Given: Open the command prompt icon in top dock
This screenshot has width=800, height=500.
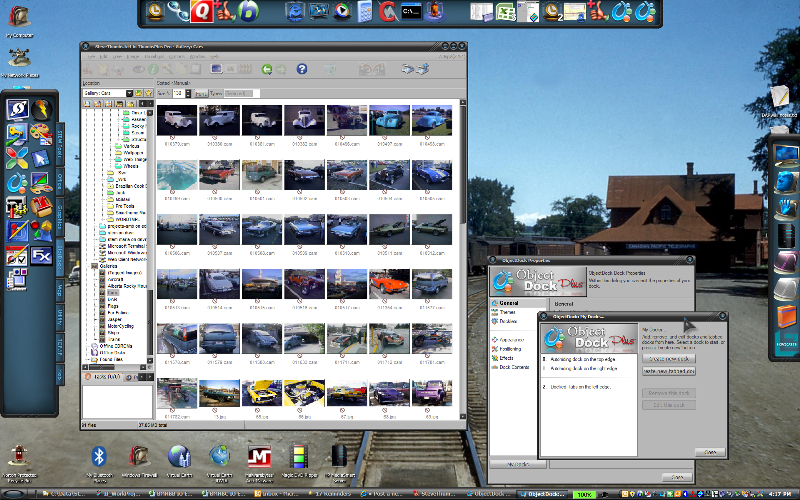Looking at the screenshot, I should (x=410, y=12).
